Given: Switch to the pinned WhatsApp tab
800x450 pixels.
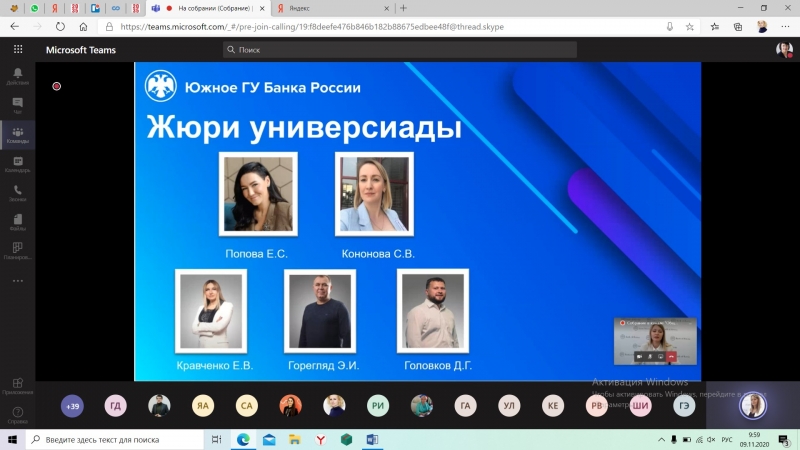Looking at the screenshot, I should coord(34,8).
